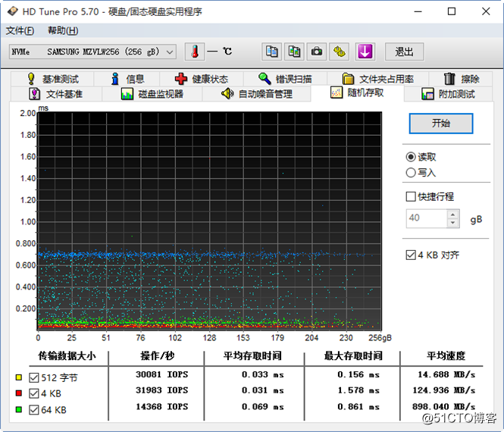This screenshot has height=432, width=504.
Task: Click the 传输数据大小 column header
Action: (67, 355)
